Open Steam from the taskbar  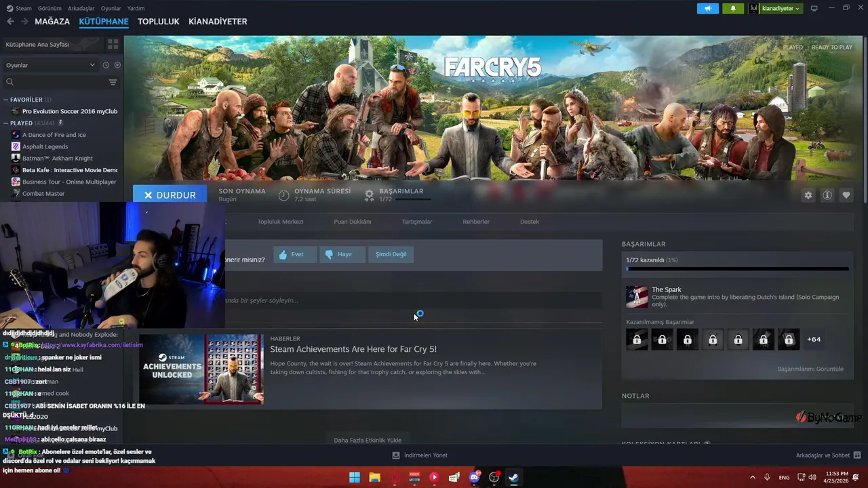coord(514,477)
